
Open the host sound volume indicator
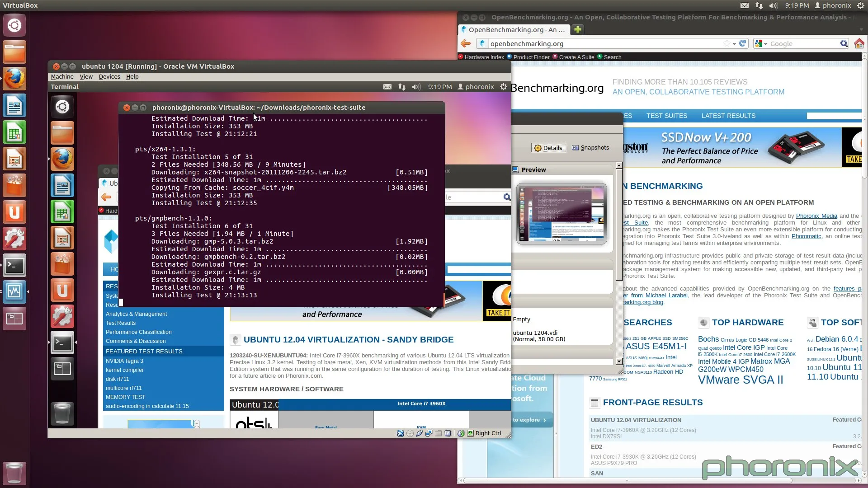[x=773, y=5]
